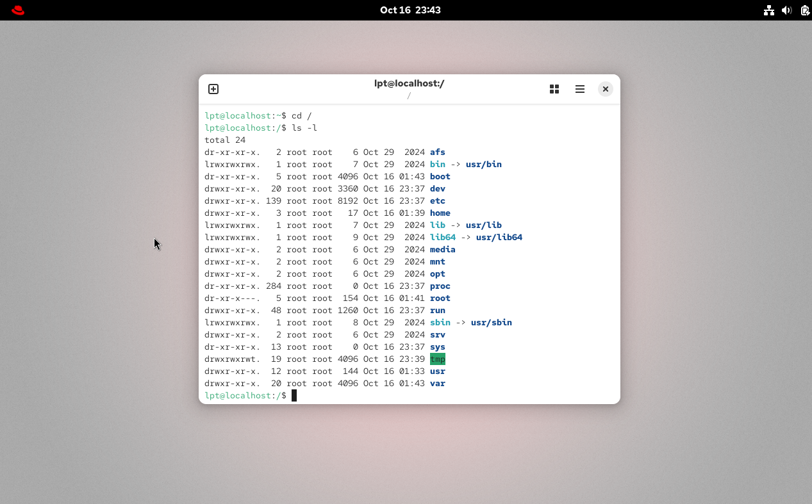Open the Oct 16 23:43 clock menu

(x=410, y=10)
